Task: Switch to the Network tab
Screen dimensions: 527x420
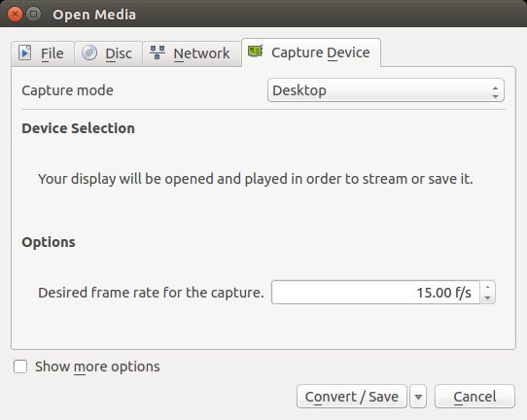Action: pyautogui.click(x=192, y=53)
